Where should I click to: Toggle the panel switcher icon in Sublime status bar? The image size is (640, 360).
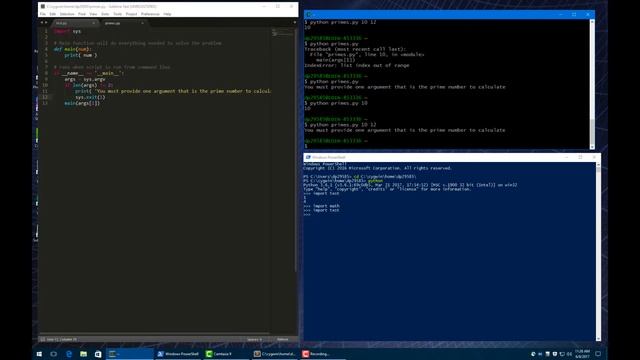pyautogui.click(x=42, y=339)
